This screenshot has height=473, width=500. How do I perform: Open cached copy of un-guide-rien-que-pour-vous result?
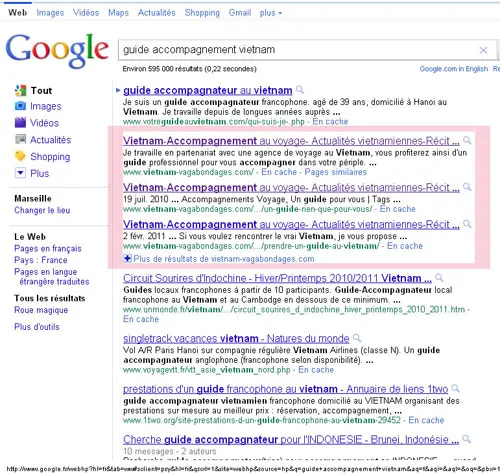(398, 209)
